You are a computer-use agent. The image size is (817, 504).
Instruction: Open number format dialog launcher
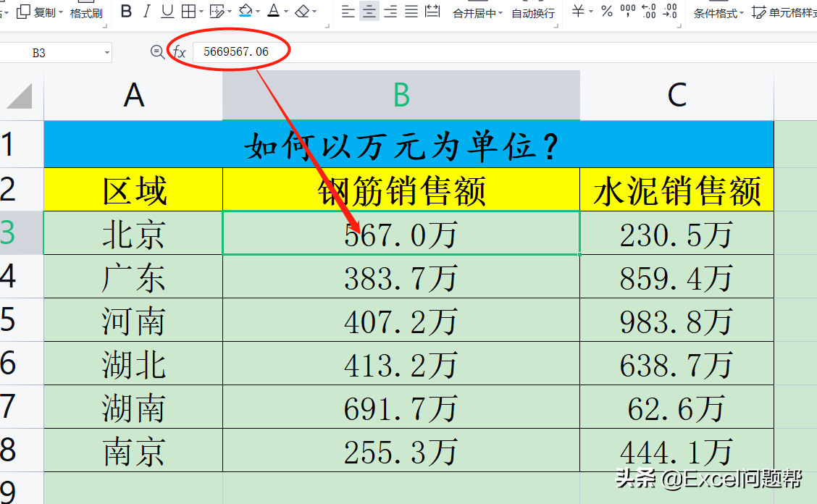tap(679, 25)
